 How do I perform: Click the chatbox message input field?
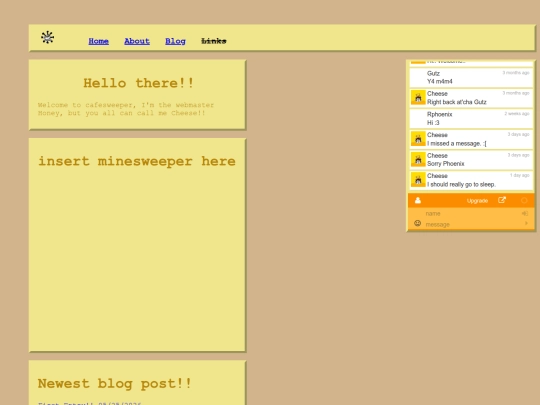click(x=472, y=225)
